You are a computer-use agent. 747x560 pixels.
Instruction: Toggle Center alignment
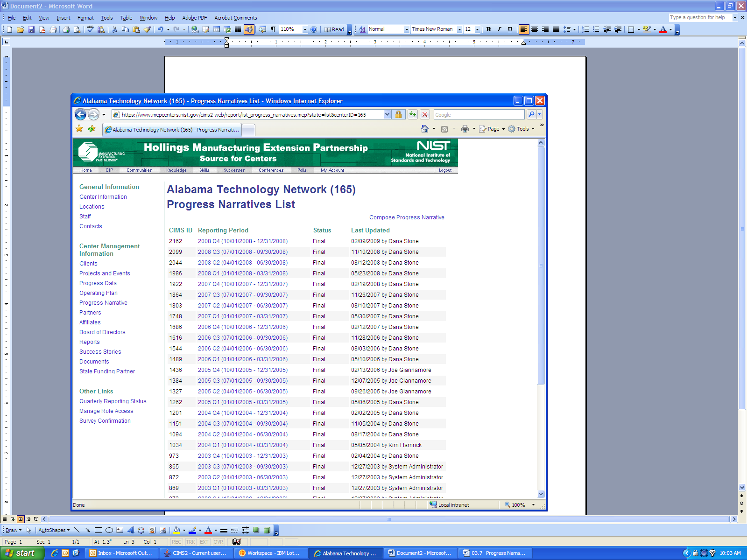coord(535,29)
